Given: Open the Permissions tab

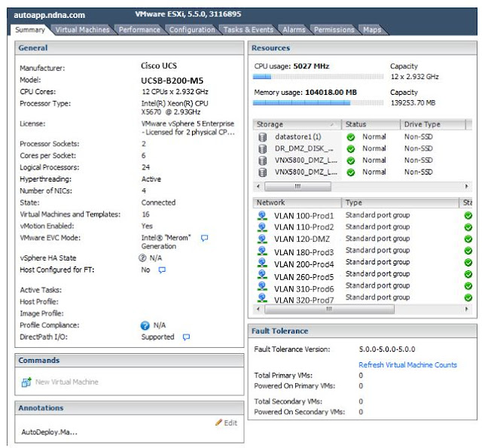Looking at the screenshot, I should click(x=334, y=30).
